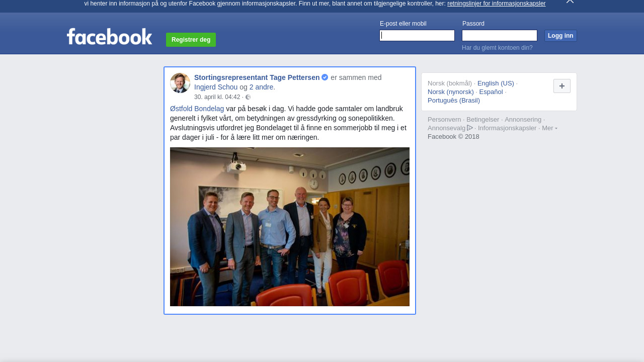Show the 2 andre tagged people
The image size is (644, 362).
pos(262,87)
